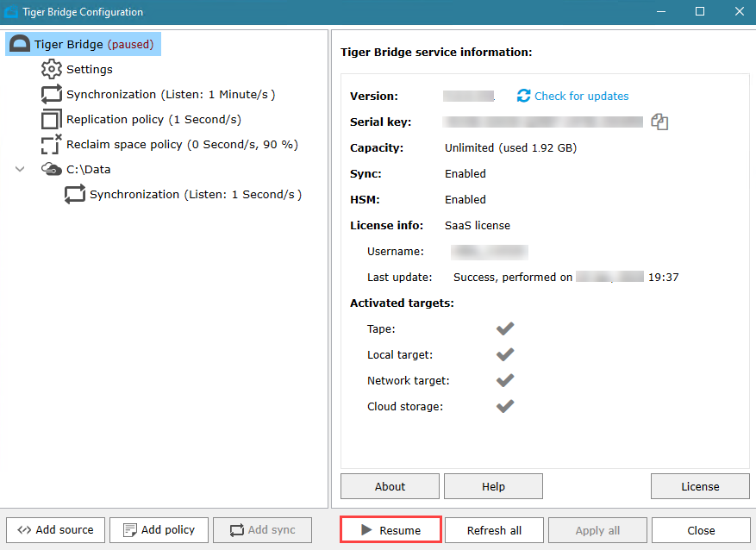This screenshot has width=756, height=550.
Task: Open the Check for updates link
Action: coord(581,96)
